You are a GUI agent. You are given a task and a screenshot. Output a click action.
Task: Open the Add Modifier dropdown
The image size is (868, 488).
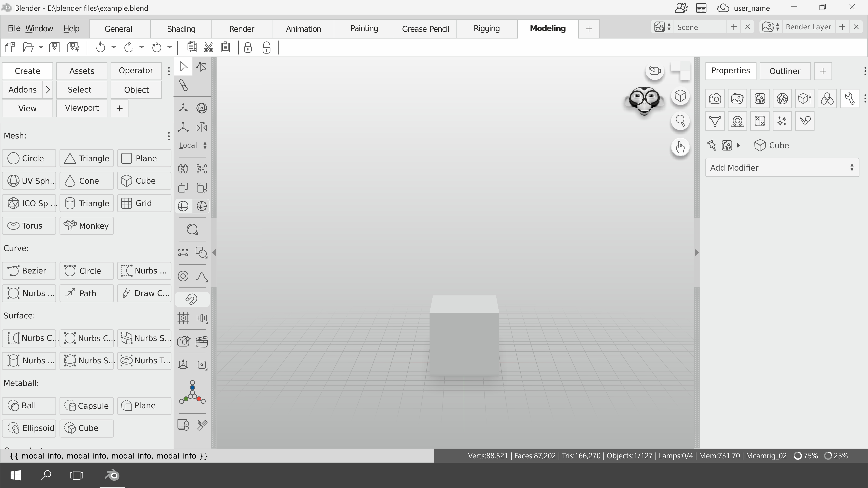tap(782, 168)
